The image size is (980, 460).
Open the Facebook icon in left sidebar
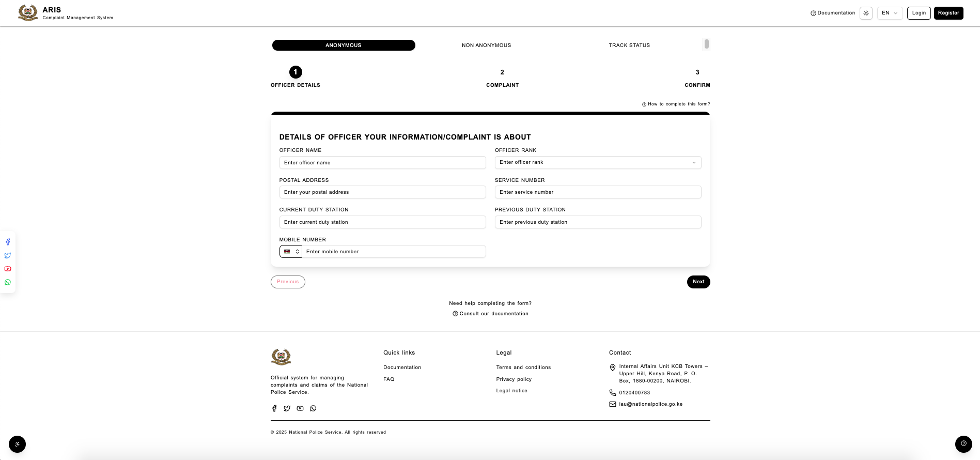8,242
